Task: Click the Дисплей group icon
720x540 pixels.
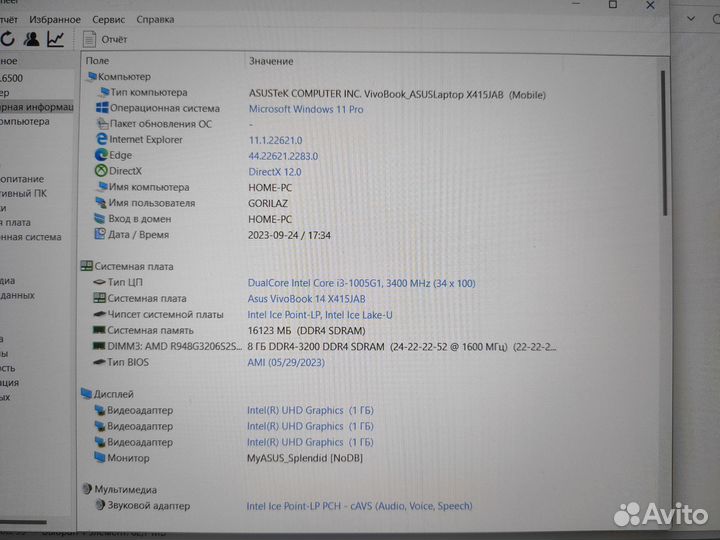Action: click(x=86, y=394)
